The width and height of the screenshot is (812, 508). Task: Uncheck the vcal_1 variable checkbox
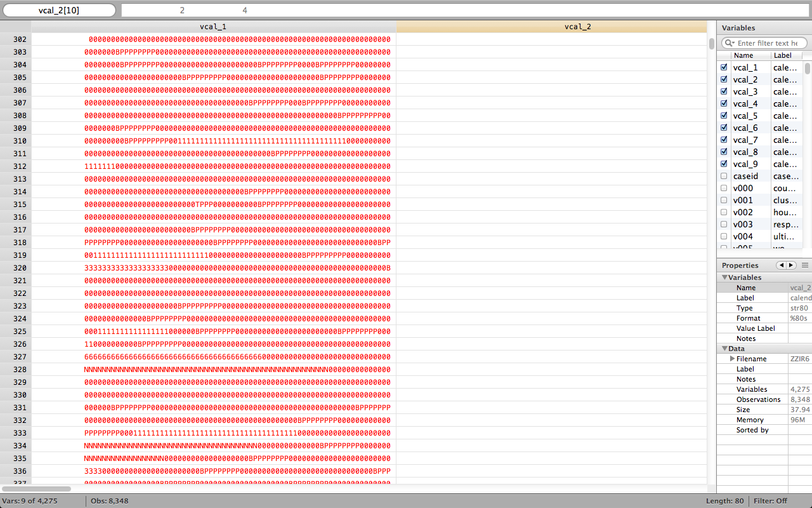724,67
